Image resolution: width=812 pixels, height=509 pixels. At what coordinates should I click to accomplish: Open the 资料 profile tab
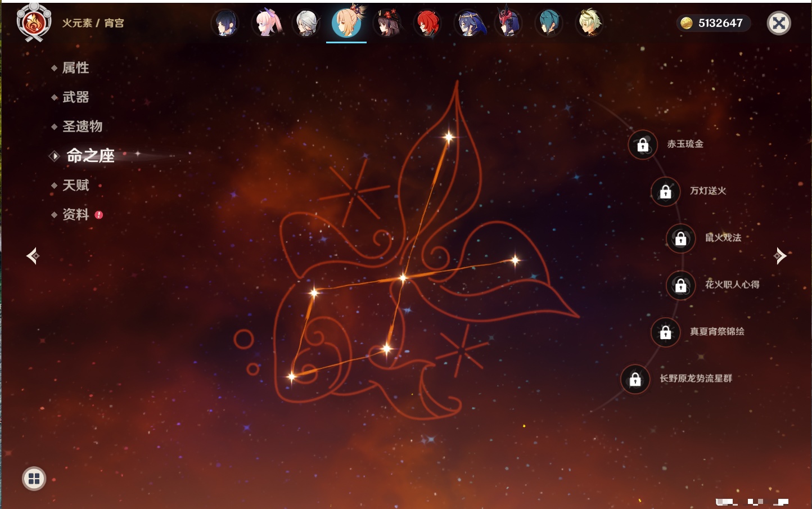75,214
